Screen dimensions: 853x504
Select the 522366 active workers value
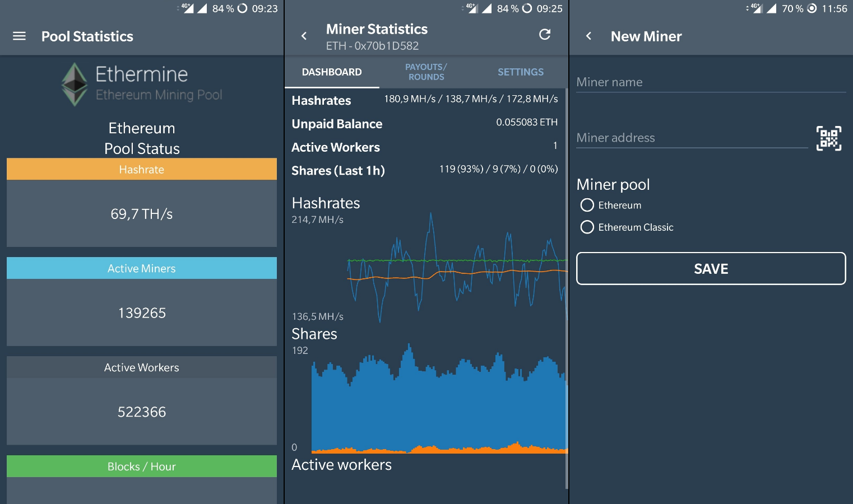coord(142,412)
